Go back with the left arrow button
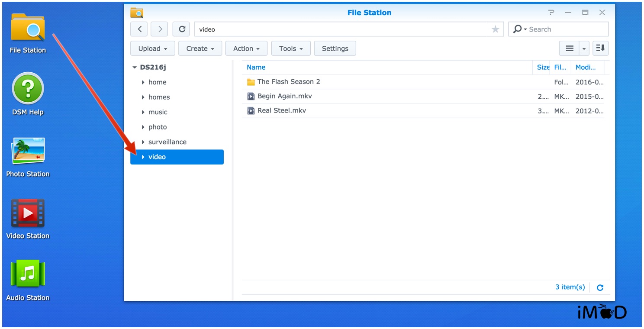This screenshot has height=329, width=644. 139,29
